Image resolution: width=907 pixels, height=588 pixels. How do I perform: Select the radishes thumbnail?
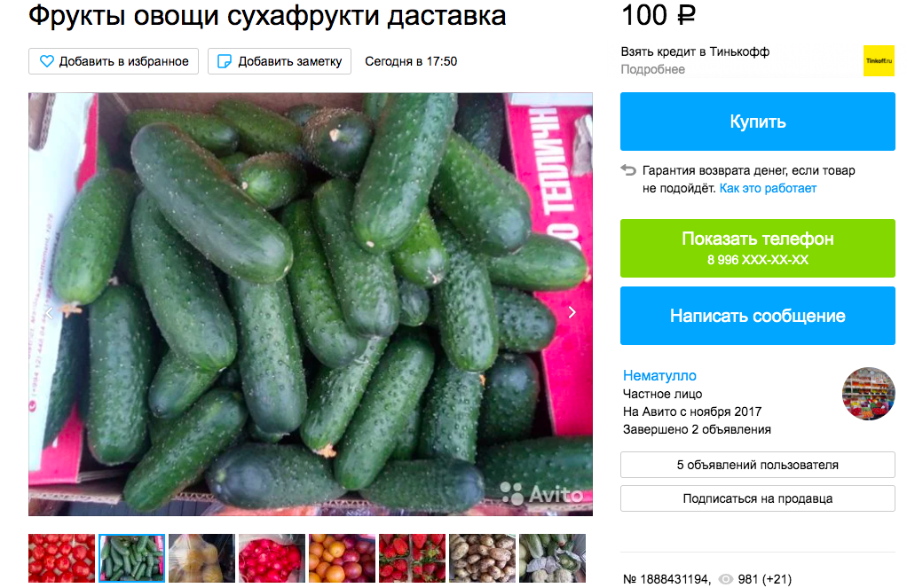[x=272, y=558]
